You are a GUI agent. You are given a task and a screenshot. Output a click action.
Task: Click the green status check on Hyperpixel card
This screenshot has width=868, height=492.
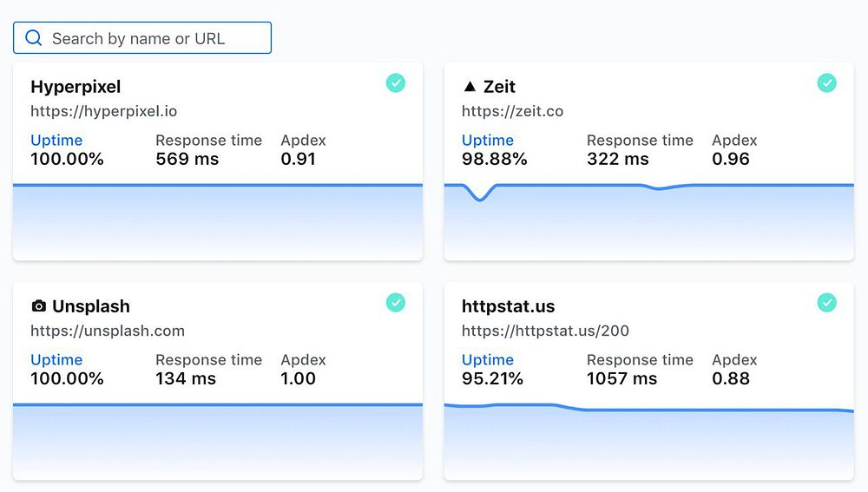click(395, 83)
